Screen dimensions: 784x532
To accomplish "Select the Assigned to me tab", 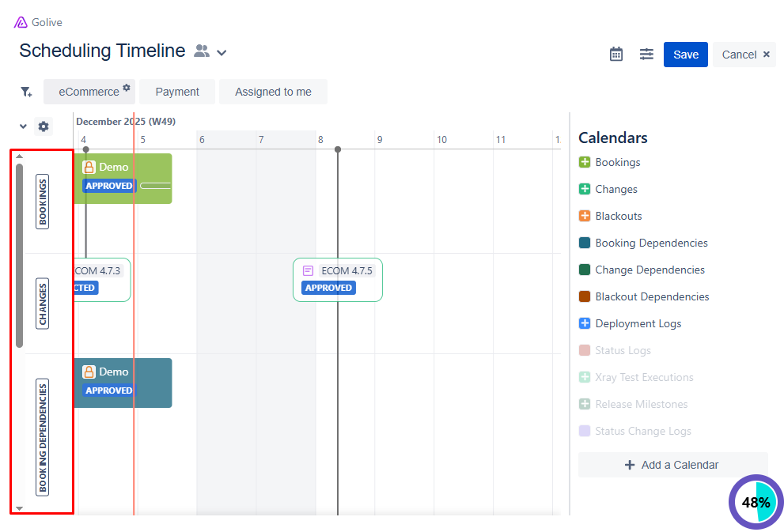I will click(273, 92).
